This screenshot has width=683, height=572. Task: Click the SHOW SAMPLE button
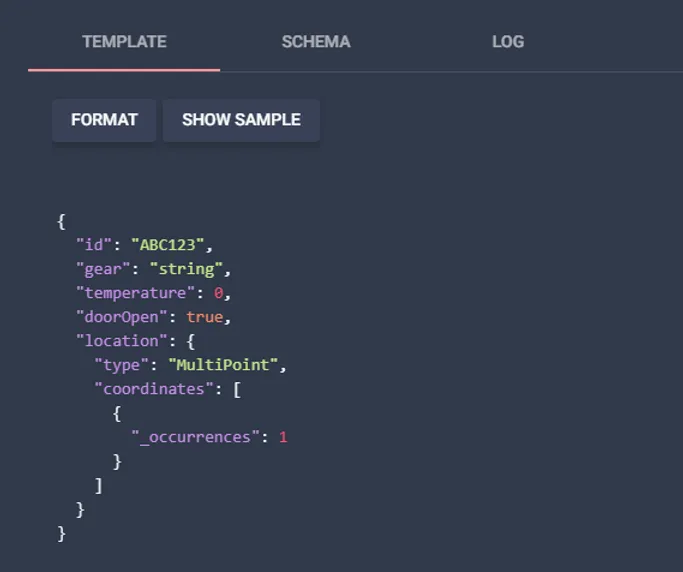tap(241, 120)
